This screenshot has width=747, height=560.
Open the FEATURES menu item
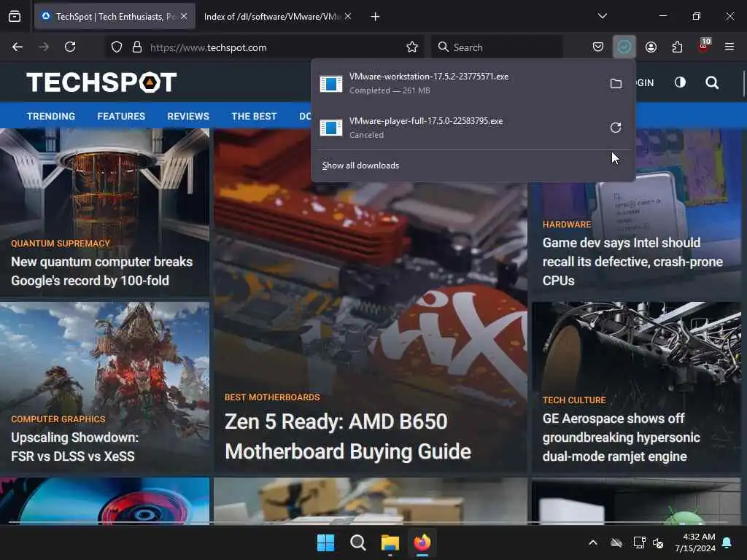tap(121, 116)
